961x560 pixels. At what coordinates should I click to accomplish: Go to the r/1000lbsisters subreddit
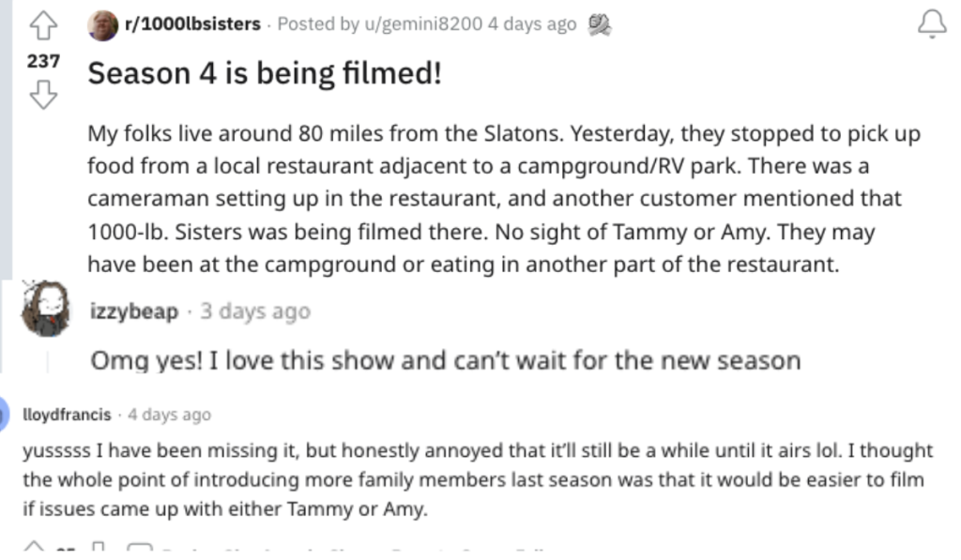[x=192, y=24]
